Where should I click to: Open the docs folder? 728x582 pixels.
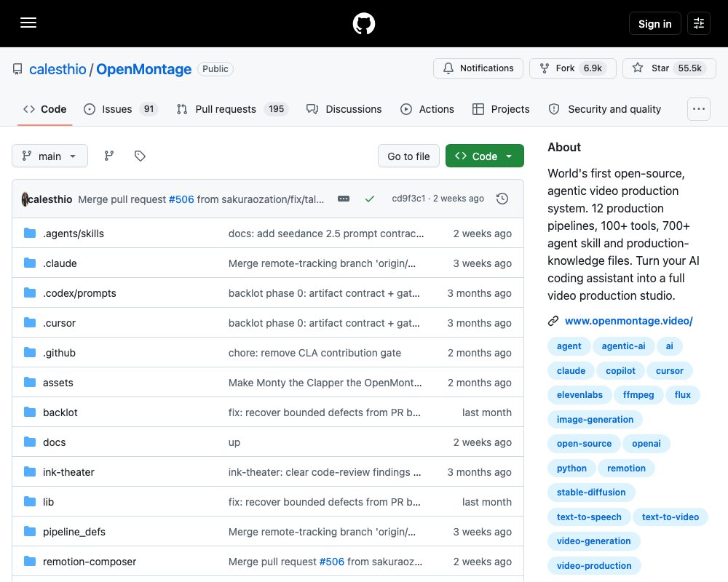(x=55, y=442)
